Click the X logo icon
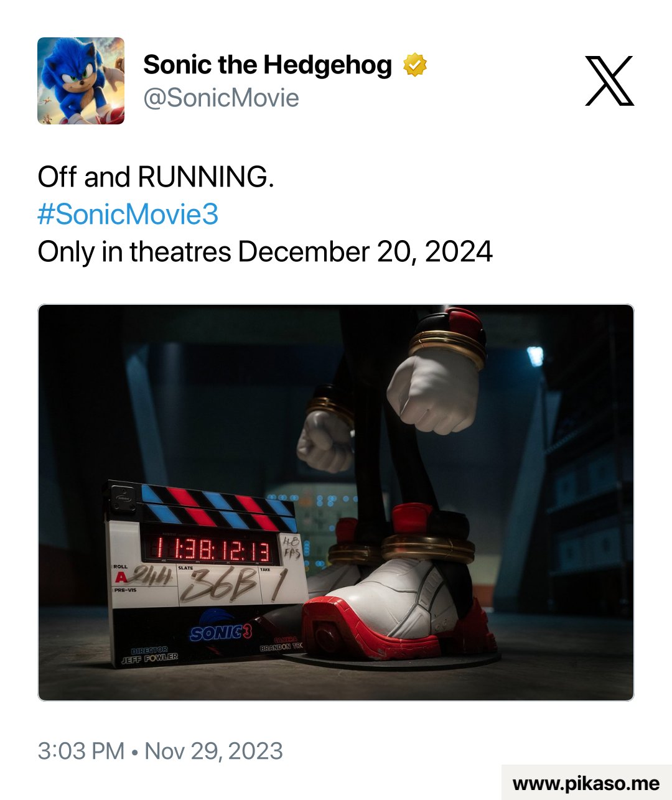This screenshot has height=800, width=672. pyautogui.click(x=609, y=81)
